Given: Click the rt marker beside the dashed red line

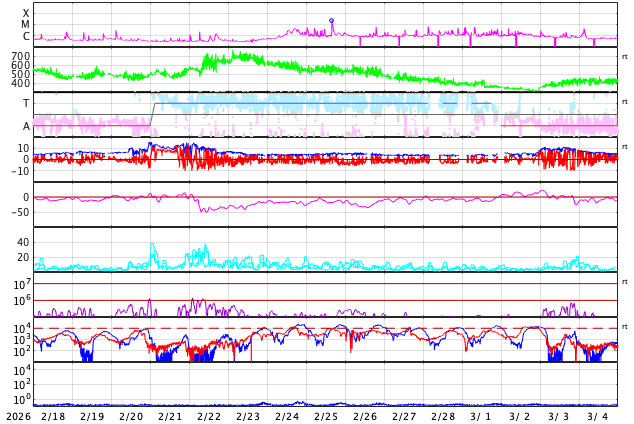Looking at the screenshot, I should coord(624,327).
